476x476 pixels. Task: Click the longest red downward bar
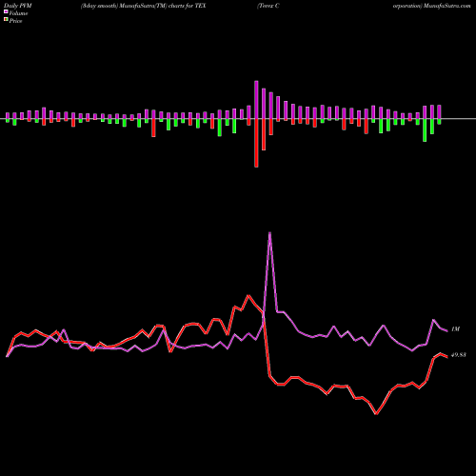256,143
